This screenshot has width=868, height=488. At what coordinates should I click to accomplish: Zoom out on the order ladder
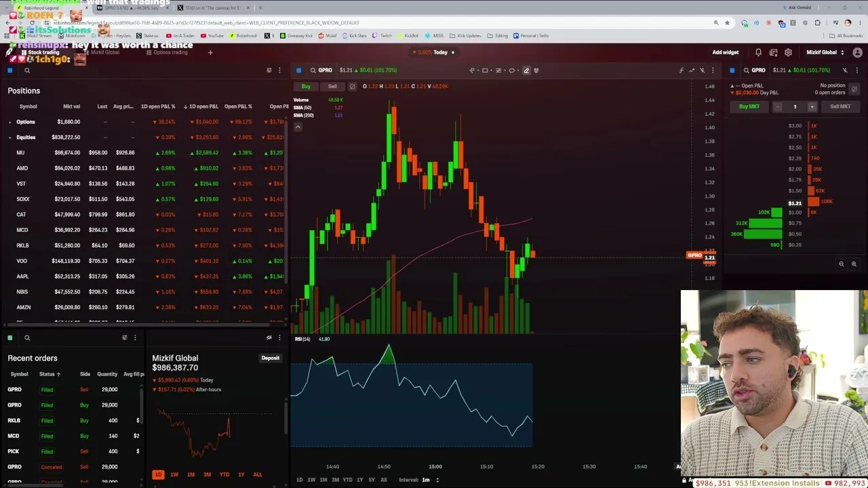842,264
